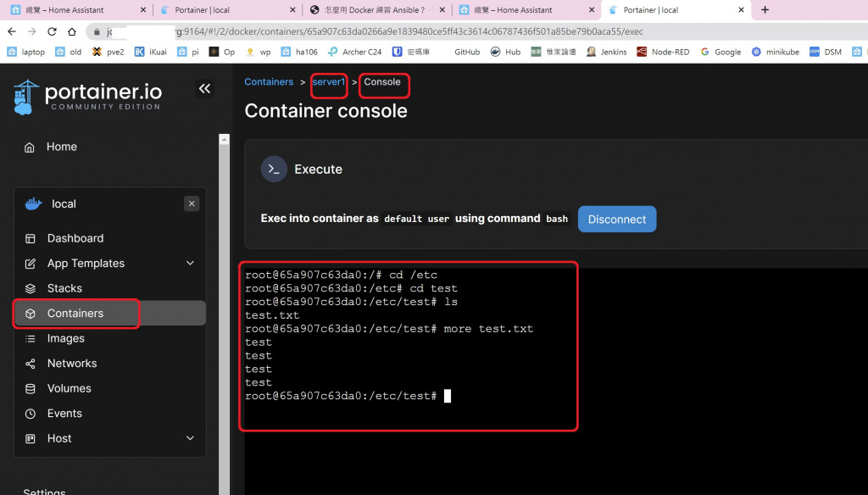Click the sidebar vertical scrollbar
Screen dimensions: 868x495
coord(224,314)
